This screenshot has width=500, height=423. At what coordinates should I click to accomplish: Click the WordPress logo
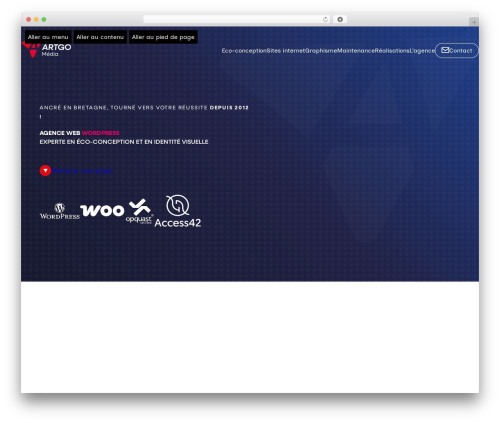[60, 211]
